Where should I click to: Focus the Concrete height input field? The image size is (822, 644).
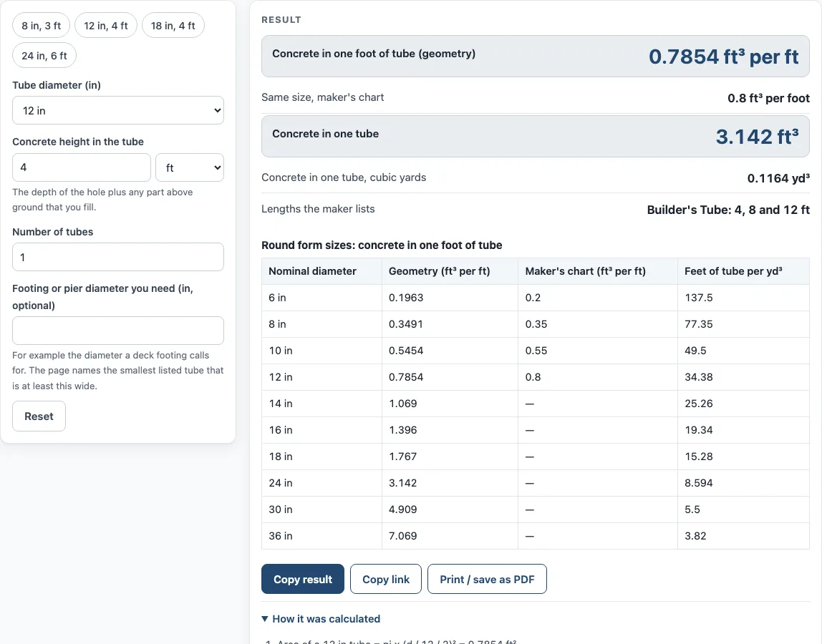tap(81, 167)
